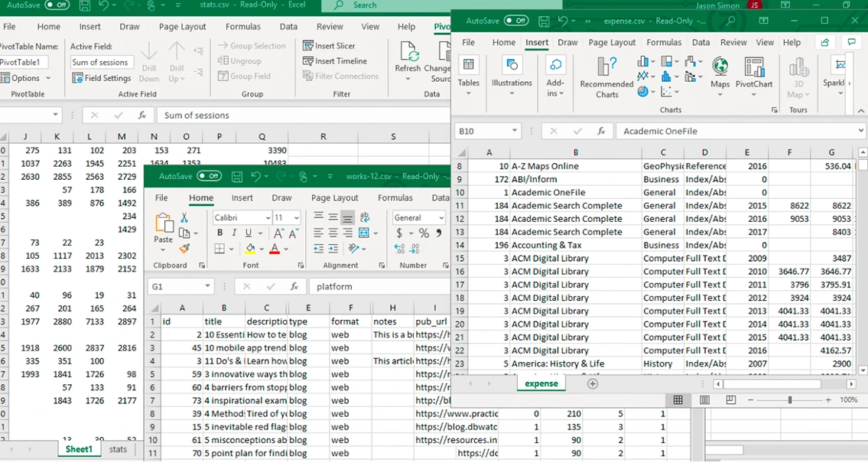
Task: Toggle AutoSave in expense.csv window
Action: (x=516, y=21)
